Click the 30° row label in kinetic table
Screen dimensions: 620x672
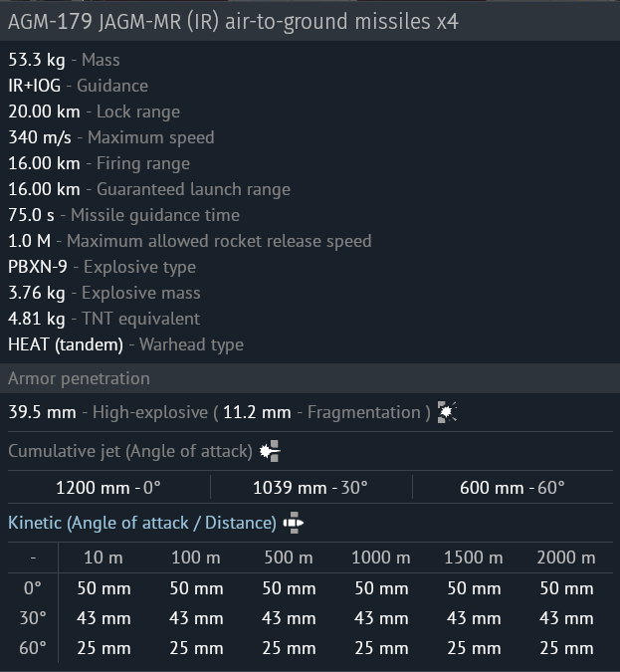(33, 618)
